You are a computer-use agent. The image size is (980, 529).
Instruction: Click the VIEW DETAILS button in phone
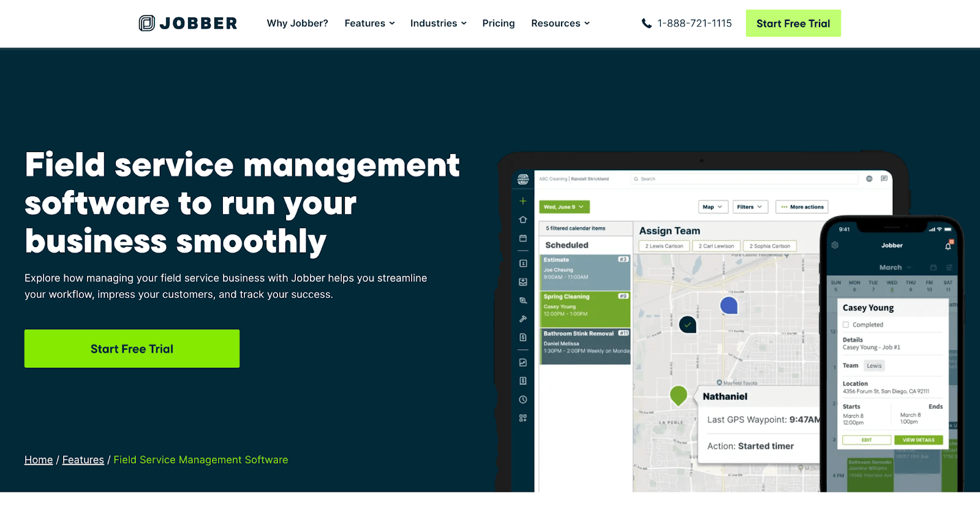tap(919, 440)
